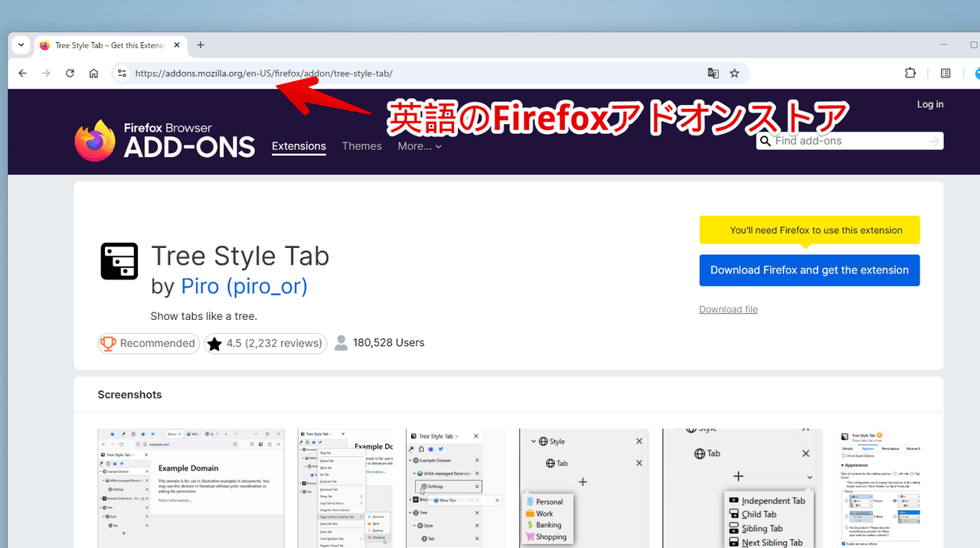Click Download Firefox and get the extension
This screenshot has height=548, width=980.
(x=809, y=270)
